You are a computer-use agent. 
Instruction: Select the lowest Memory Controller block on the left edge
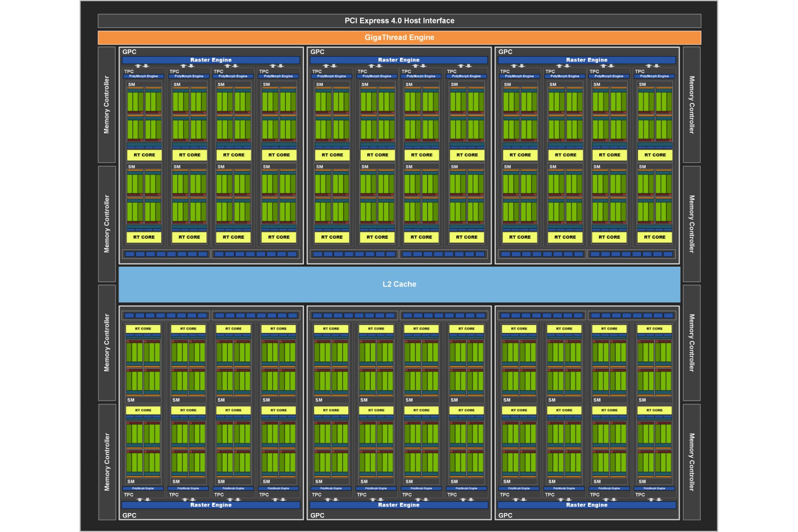coord(107,462)
